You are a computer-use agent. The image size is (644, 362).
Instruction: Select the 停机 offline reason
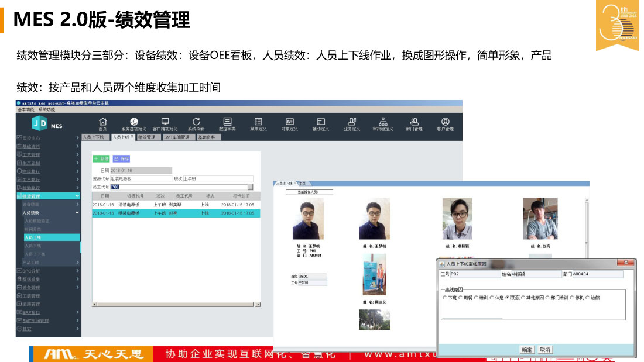[572, 298]
